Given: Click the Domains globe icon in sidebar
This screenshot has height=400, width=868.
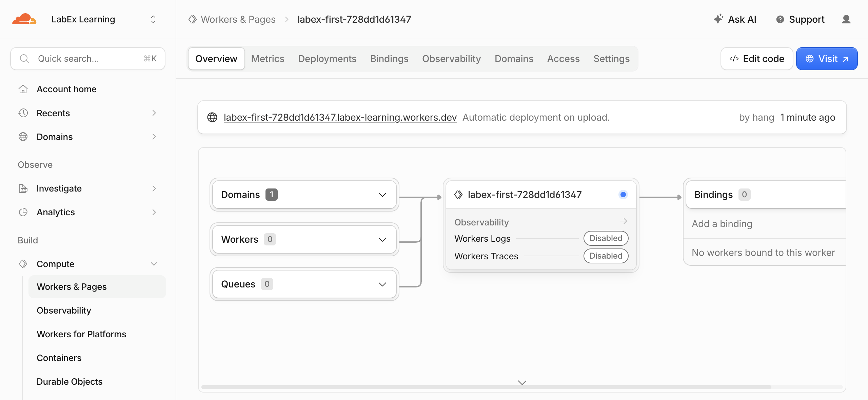Looking at the screenshot, I should coord(23,137).
